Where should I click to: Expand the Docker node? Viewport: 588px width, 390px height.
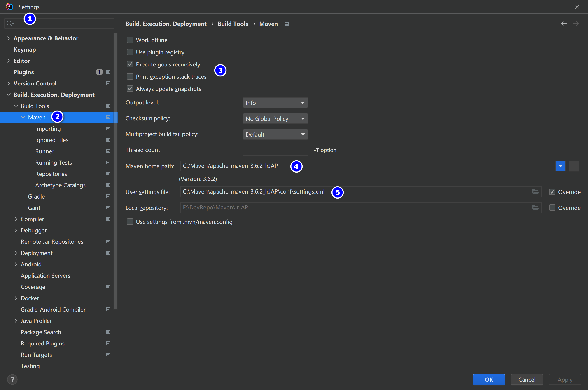tap(16, 298)
